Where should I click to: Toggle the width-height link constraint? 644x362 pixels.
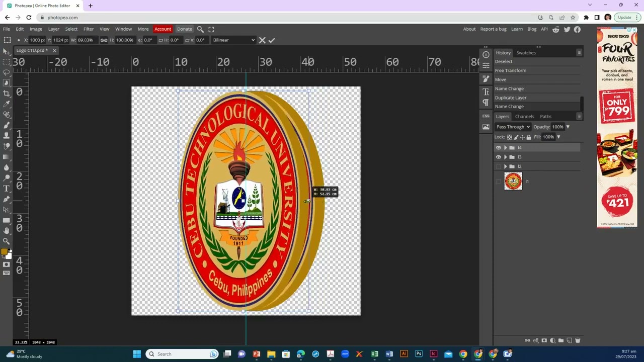(x=104, y=40)
